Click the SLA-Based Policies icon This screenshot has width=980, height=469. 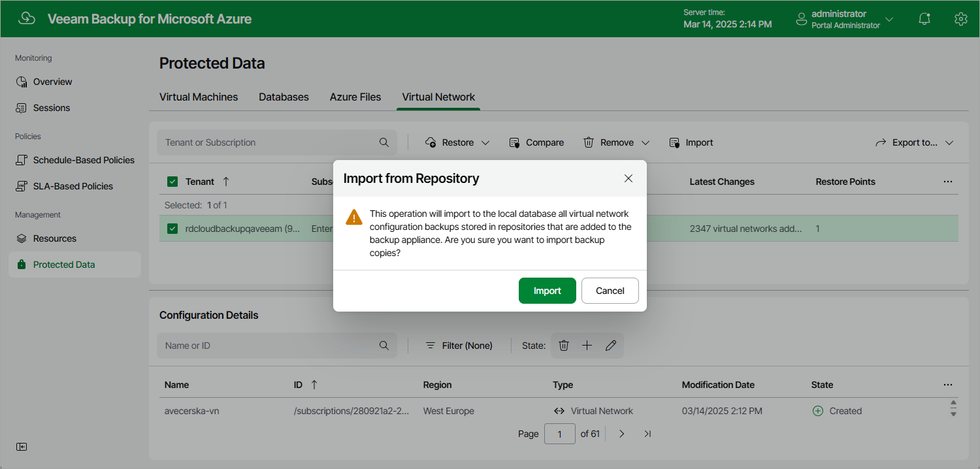pos(22,186)
